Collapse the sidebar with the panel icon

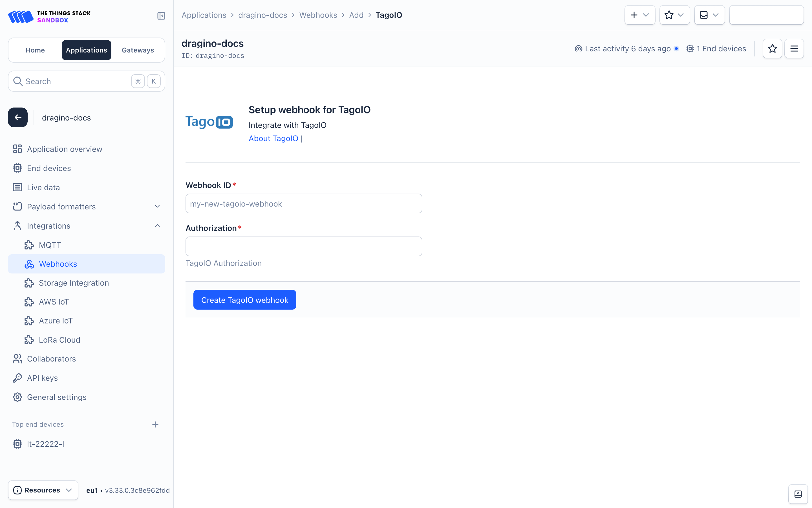pos(161,16)
